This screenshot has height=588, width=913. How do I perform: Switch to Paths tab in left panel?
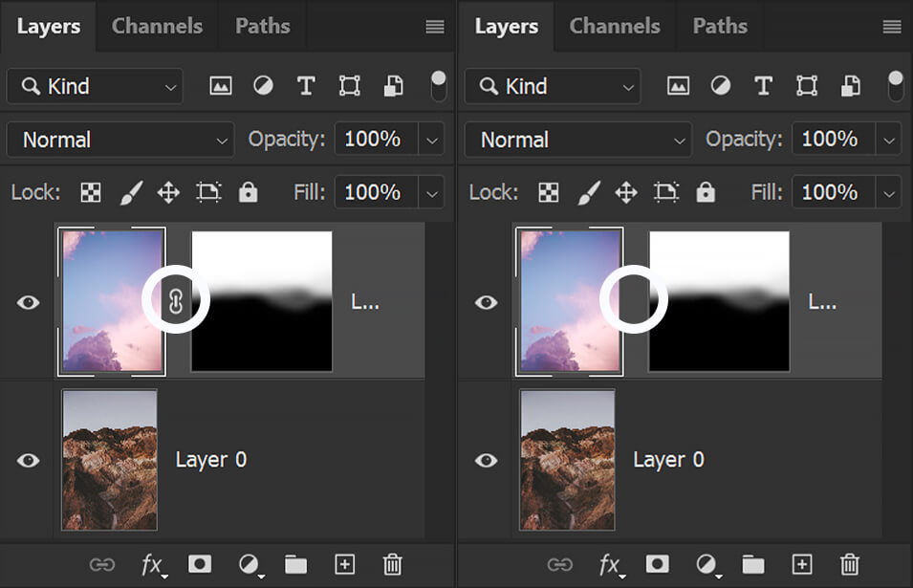tap(263, 26)
